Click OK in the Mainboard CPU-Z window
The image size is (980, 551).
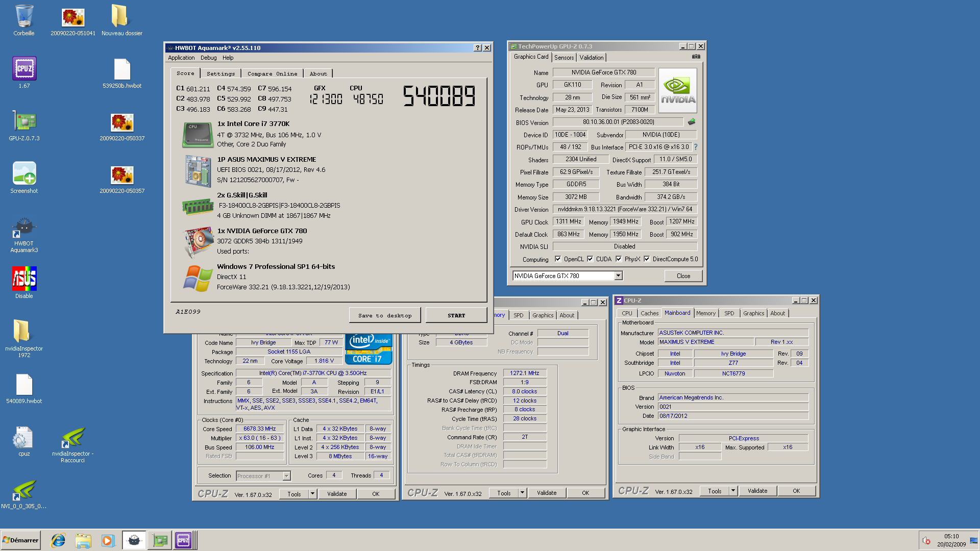[796, 491]
